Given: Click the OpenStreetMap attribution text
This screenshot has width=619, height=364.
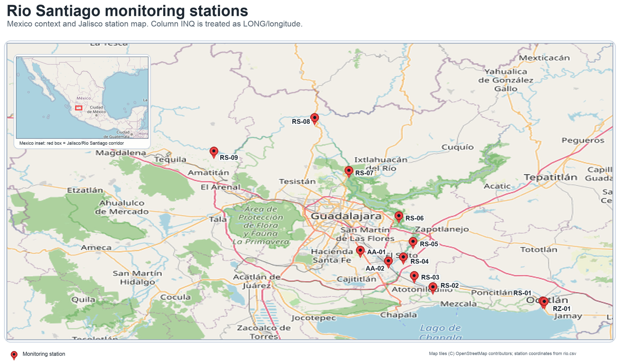Looking at the screenshot, I should [502, 353].
